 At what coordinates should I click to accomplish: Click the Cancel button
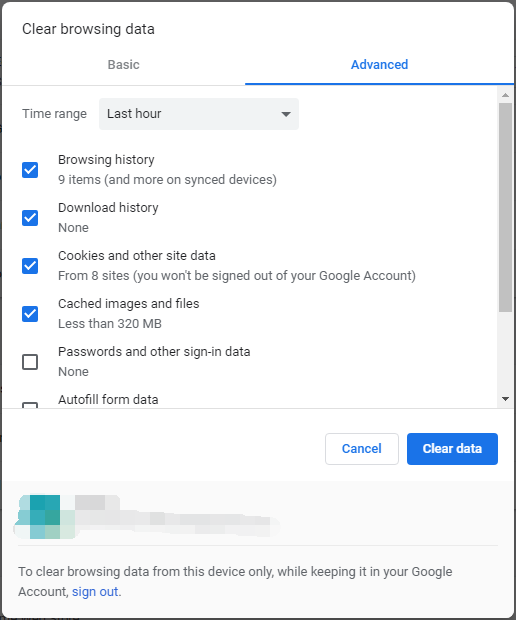click(362, 449)
